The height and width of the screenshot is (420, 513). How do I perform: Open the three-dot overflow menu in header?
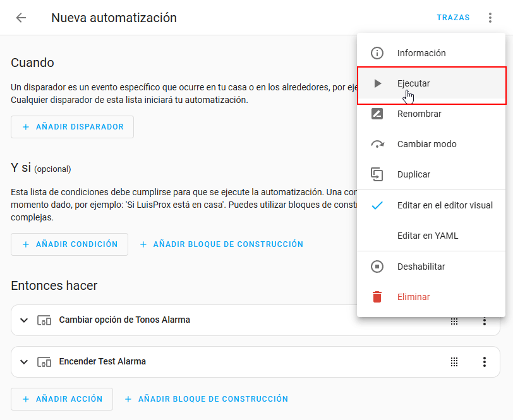point(490,18)
